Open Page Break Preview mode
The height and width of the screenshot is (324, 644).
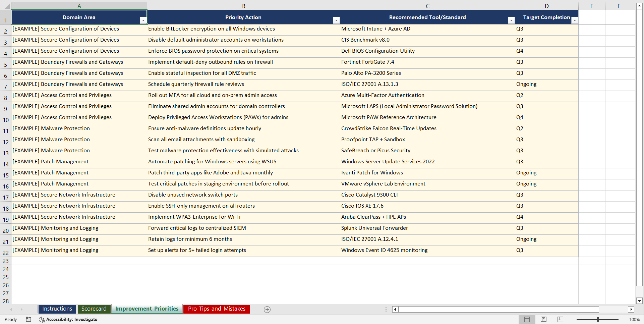560,319
